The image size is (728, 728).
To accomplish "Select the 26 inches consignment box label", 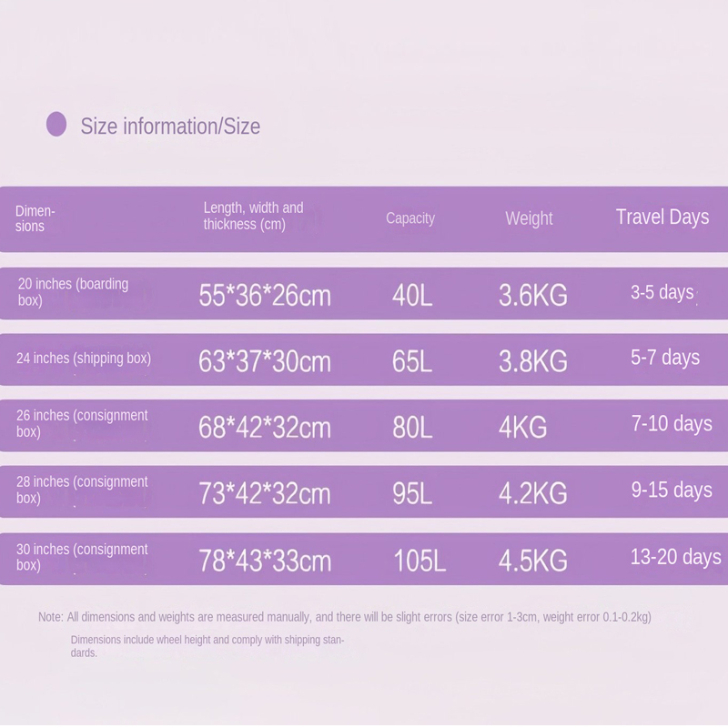I will point(82,423).
